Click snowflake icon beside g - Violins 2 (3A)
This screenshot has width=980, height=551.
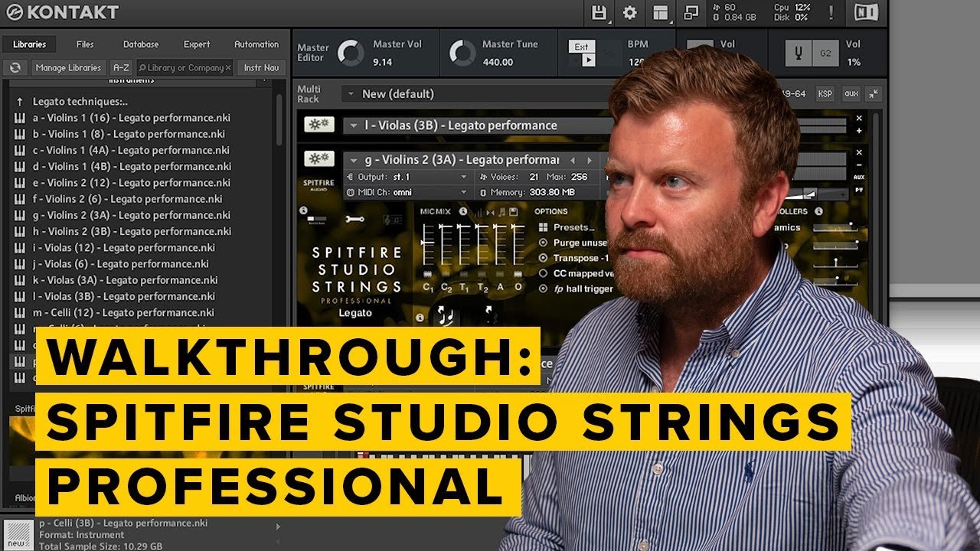[318, 159]
